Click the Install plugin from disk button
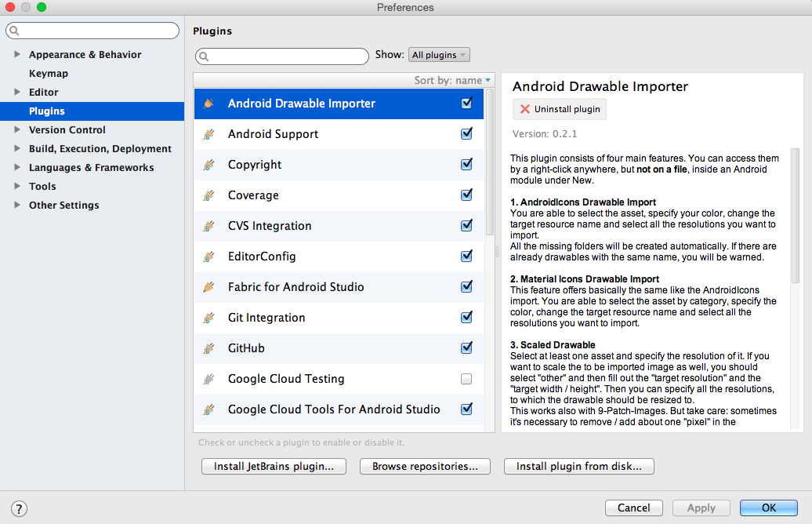812x524 pixels. point(578,466)
